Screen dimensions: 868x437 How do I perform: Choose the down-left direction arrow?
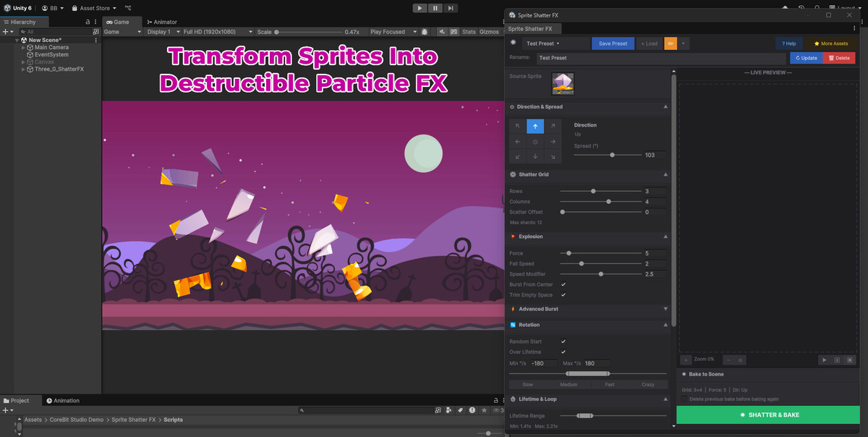point(518,157)
